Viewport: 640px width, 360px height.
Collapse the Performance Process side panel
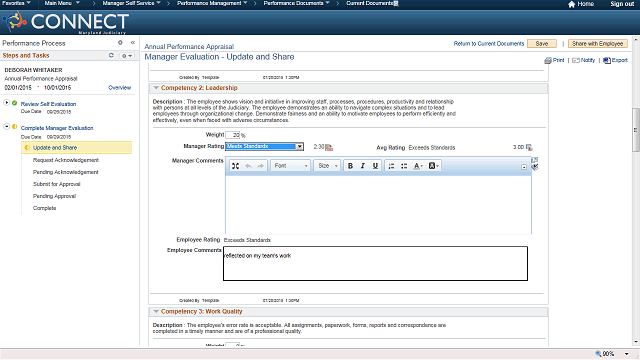(133, 42)
